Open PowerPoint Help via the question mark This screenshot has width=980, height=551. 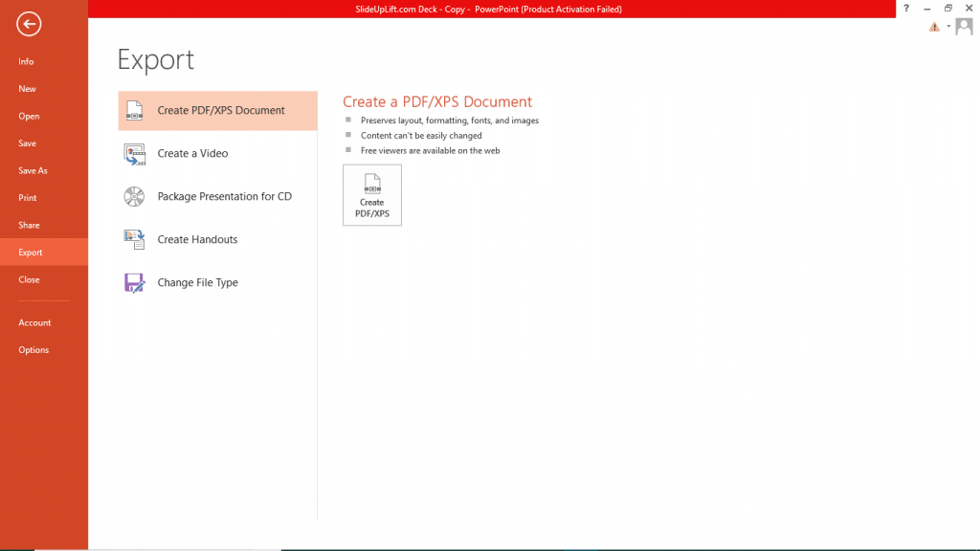(x=905, y=8)
